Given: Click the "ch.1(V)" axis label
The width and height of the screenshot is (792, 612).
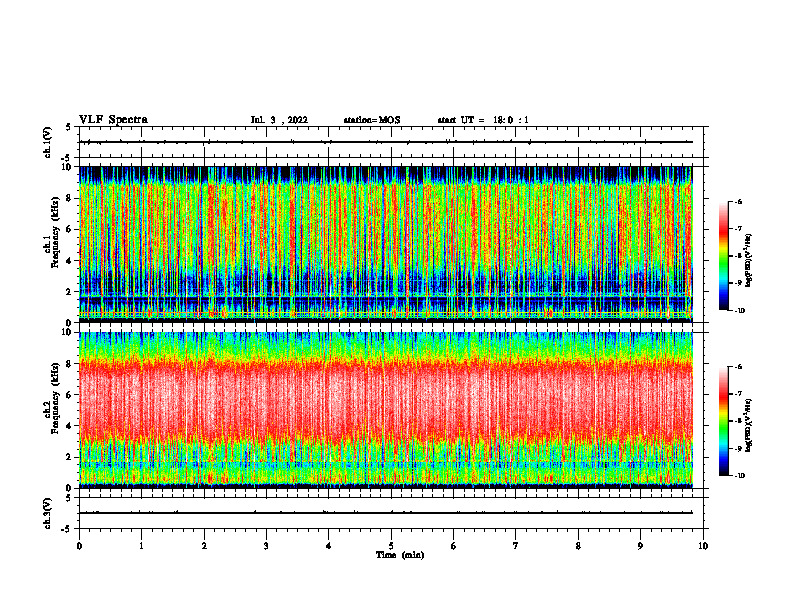Looking at the screenshot, I should tap(48, 142).
